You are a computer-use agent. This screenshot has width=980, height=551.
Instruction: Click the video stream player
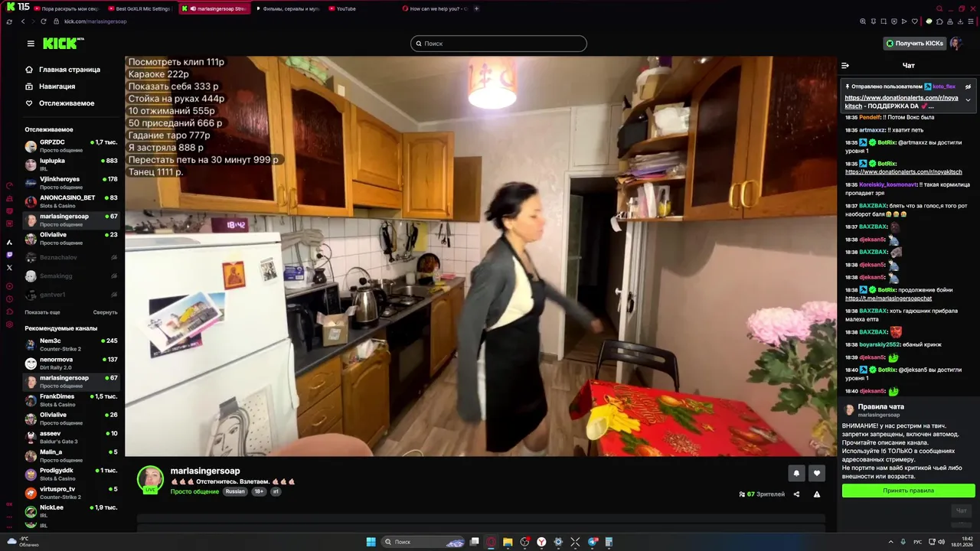(481, 256)
